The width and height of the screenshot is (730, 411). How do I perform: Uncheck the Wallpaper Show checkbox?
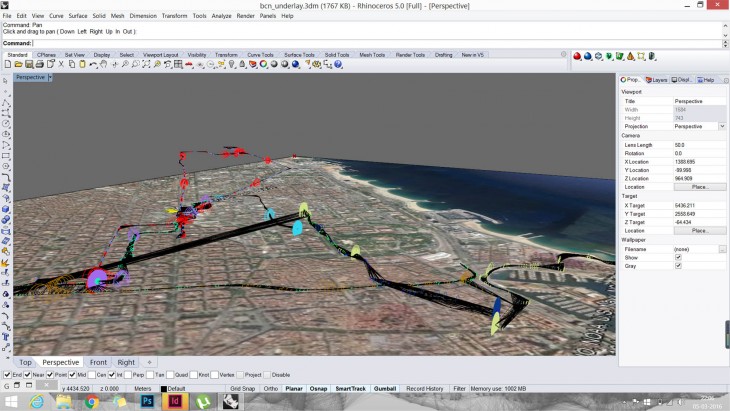(x=678, y=257)
